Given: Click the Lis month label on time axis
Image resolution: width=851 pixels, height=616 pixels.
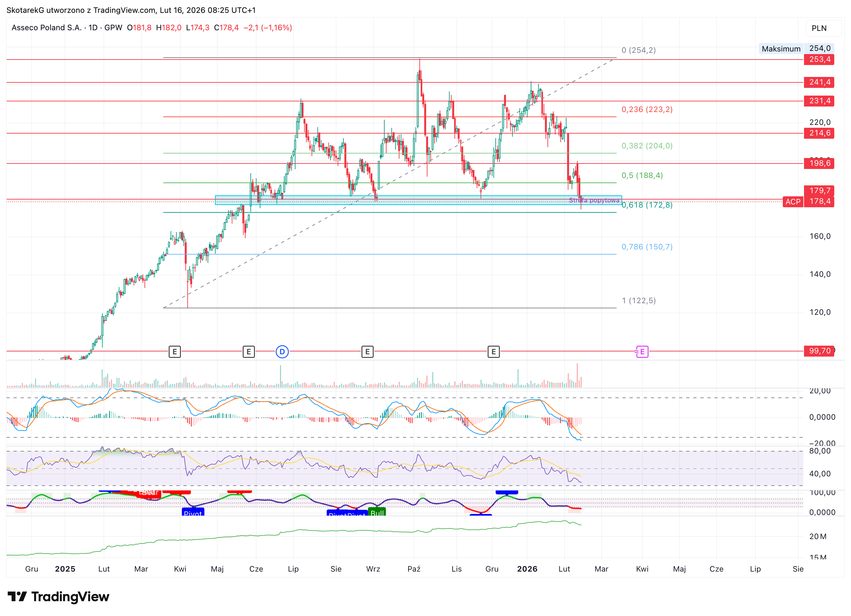Looking at the screenshot, I should 457,569.
